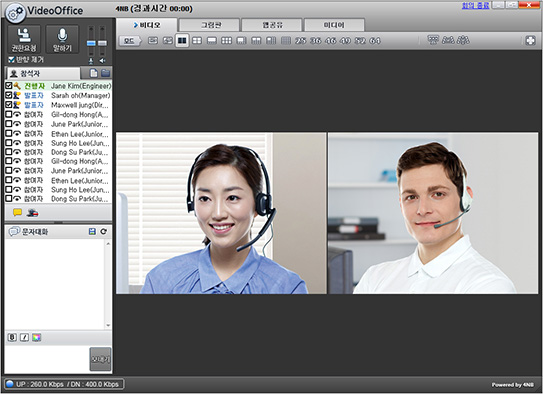The height and width of the screenshot is (394, 543).
Task: Click the 모드 mode button in the toolbar
Action: [x=130, y=41]
